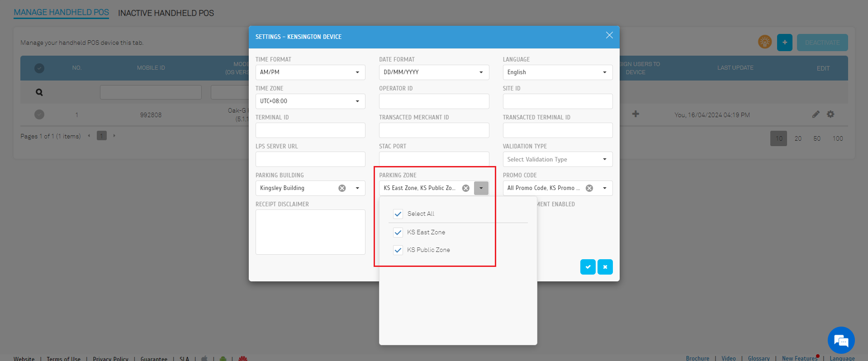Clear the Parking Zone selection
Image resolution: width=868 pixels, height=361 pixels.
(465, 188)
